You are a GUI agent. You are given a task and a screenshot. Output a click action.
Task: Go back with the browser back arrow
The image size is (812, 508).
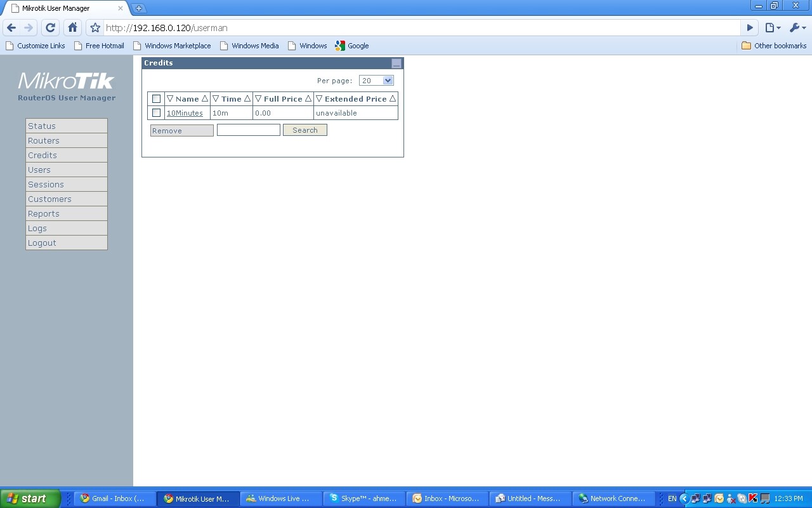coord(11,28)
